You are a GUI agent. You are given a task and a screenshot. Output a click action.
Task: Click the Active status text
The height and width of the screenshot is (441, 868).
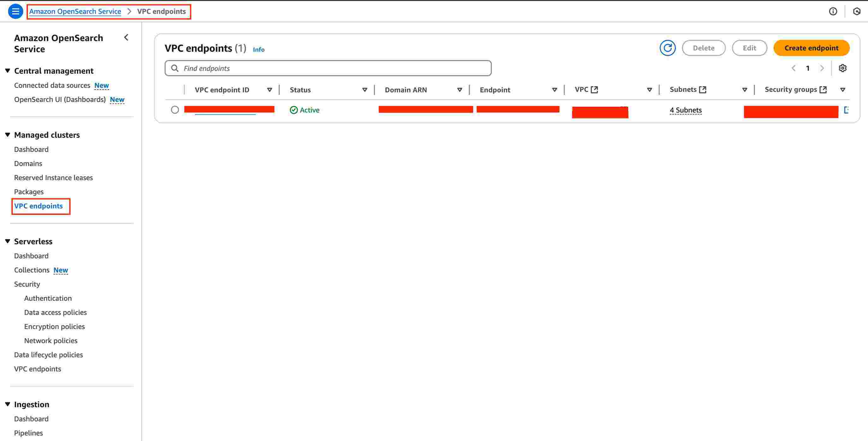click(310, 110)
